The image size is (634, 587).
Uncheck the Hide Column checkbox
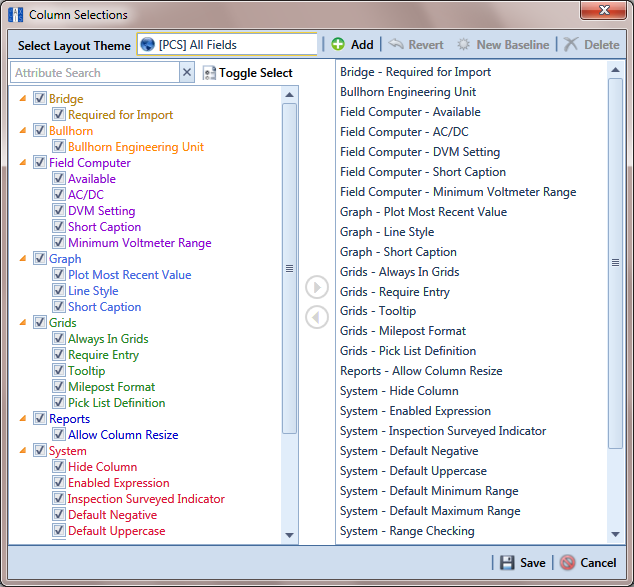pyautogui.click(x=59, y=466)
